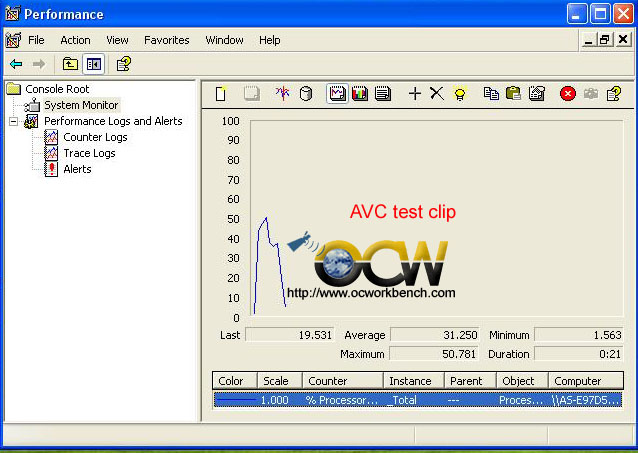
Task: Minimize the inner MDI child window
Action: [x=588, y=40]
